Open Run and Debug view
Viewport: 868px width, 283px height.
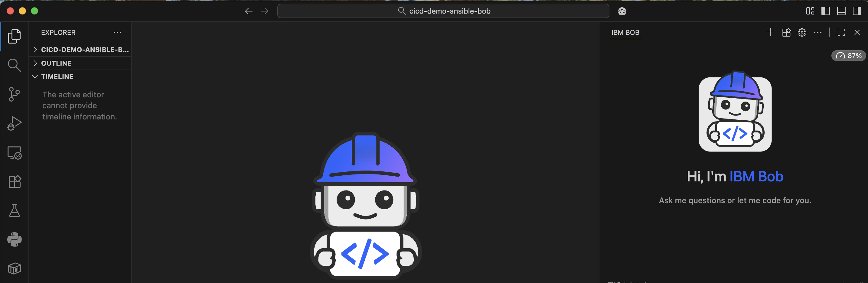pyautogui.click(x=14, y=123)
